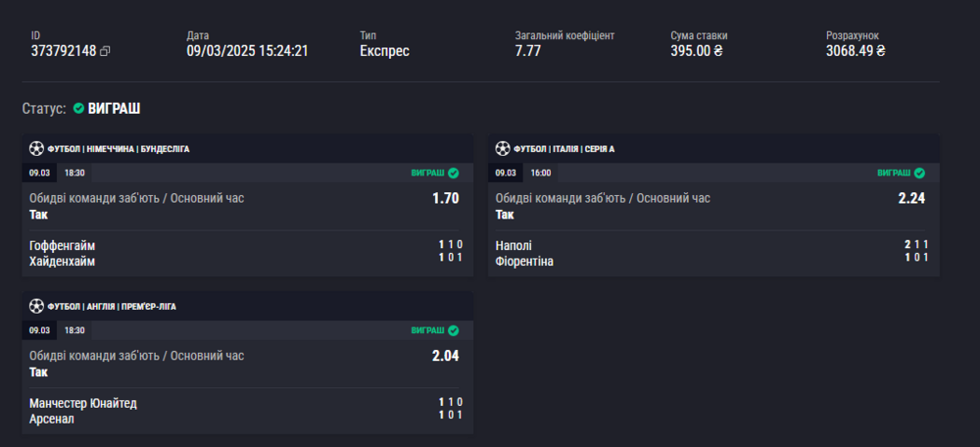Select the 1.70 odds value

point(446,198)
